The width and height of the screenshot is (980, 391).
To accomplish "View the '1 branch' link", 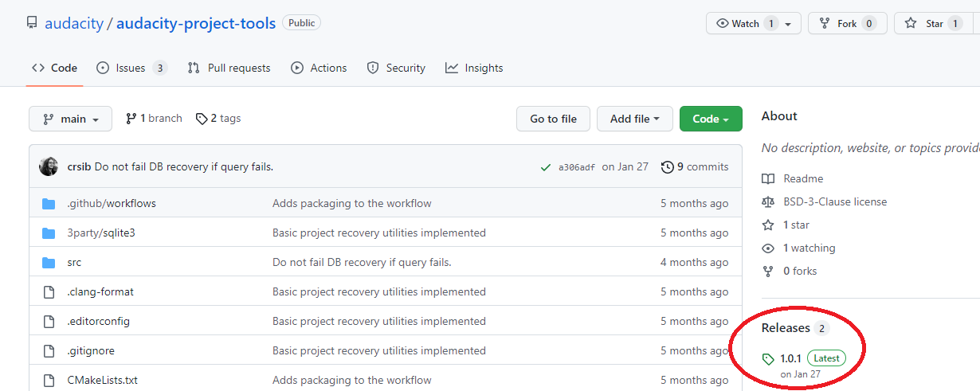I will point(154,119).
